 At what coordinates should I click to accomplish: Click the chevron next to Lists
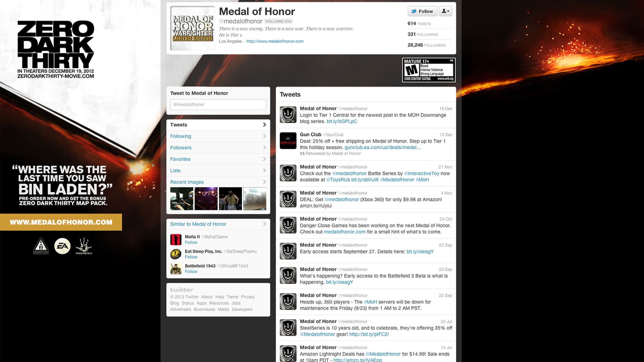pos(264,171)
